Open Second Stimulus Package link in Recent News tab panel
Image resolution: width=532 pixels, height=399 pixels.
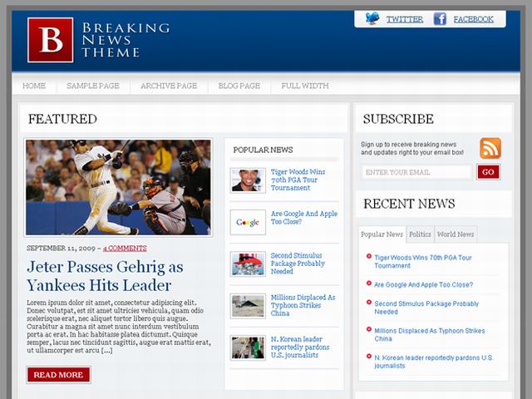426,308
